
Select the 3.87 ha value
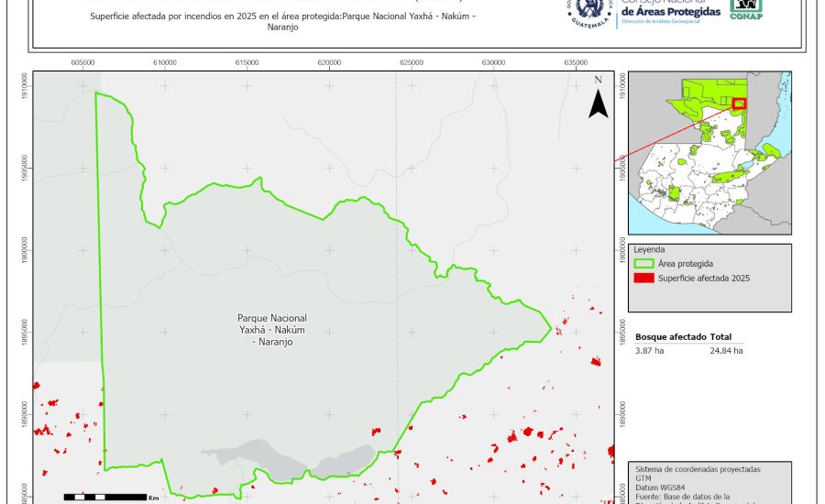tap(650, 351)
